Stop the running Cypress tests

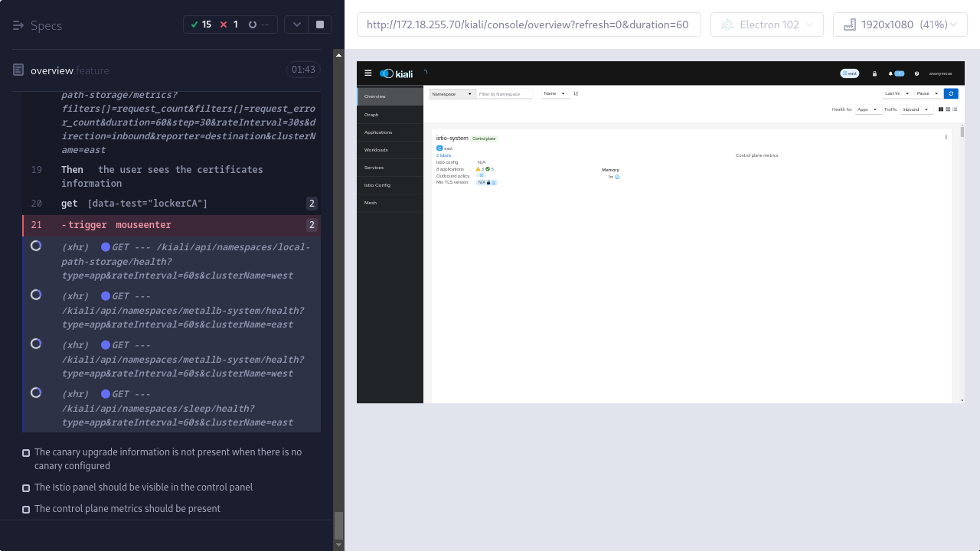tap(320, 24)
